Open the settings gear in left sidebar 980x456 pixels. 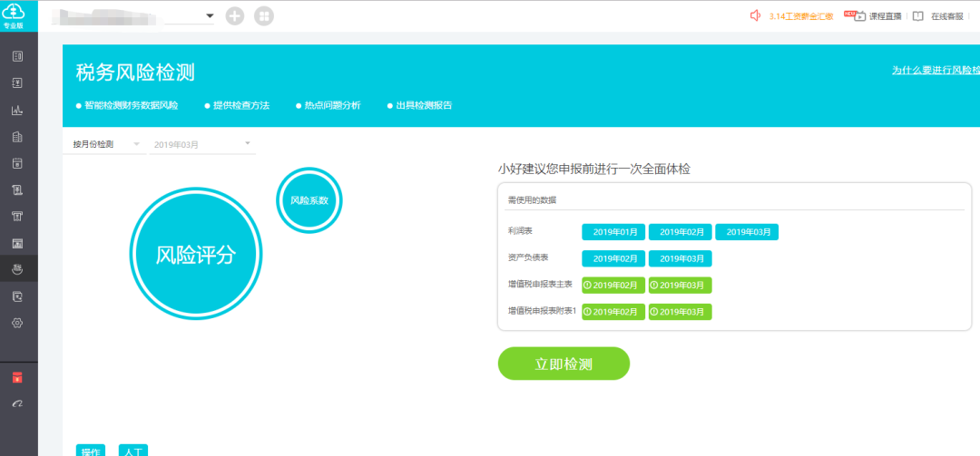[x=17, y=323]
